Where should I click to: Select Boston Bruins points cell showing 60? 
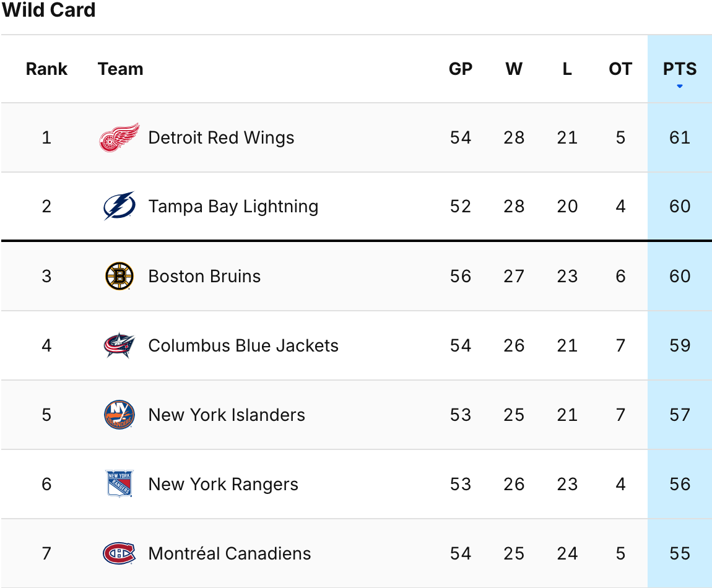(x=679, y=276)
